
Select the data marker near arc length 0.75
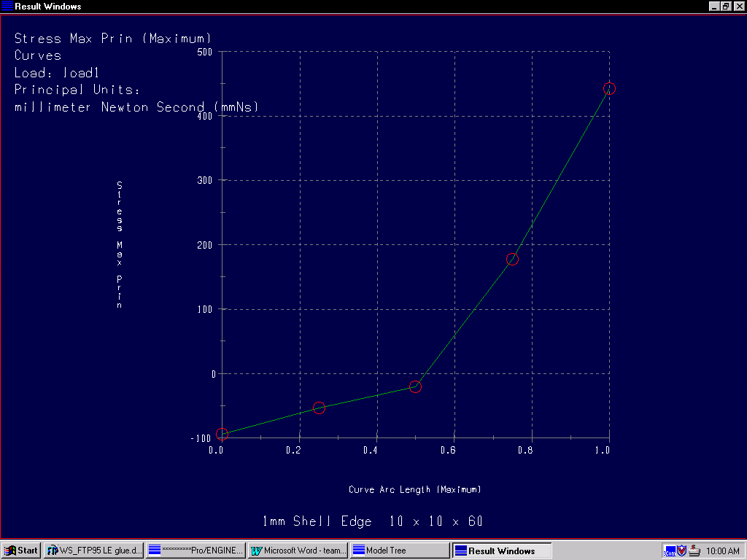tap(512, 259)
